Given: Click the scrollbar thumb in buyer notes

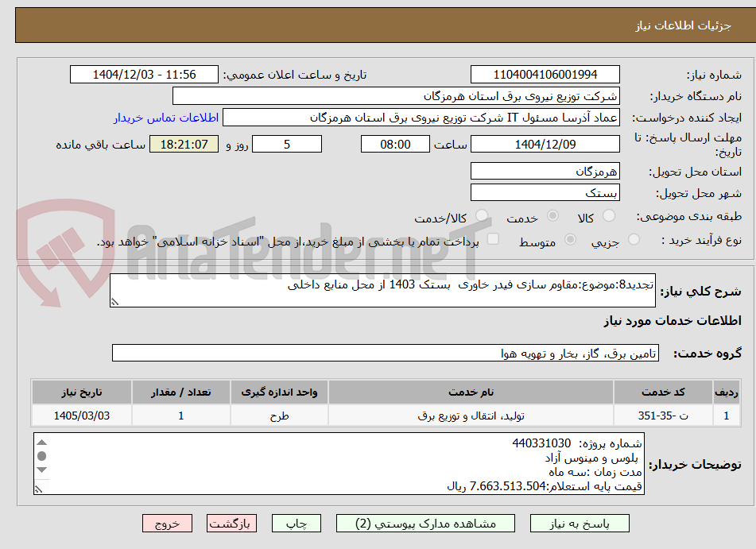Looking at the screenshot, I should (x=42, y=456).
